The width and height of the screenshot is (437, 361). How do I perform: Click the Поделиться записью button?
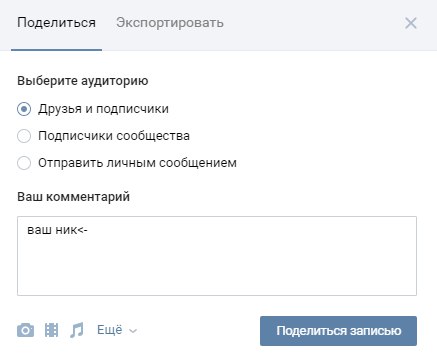pos(338,331)
